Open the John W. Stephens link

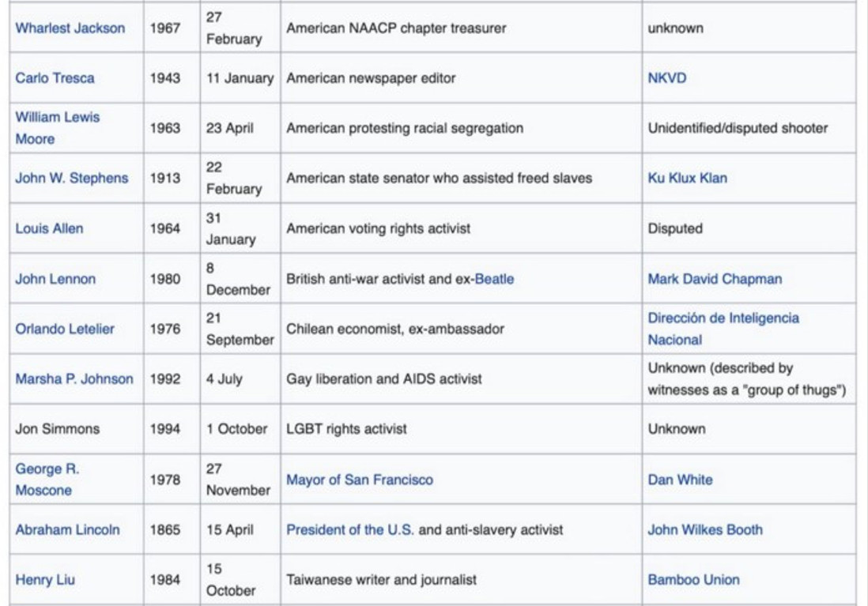pos(72,179)
